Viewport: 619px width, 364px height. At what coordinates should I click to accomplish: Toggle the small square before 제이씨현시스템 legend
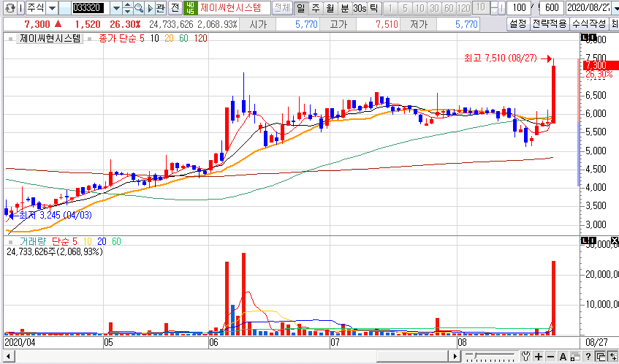11,39
